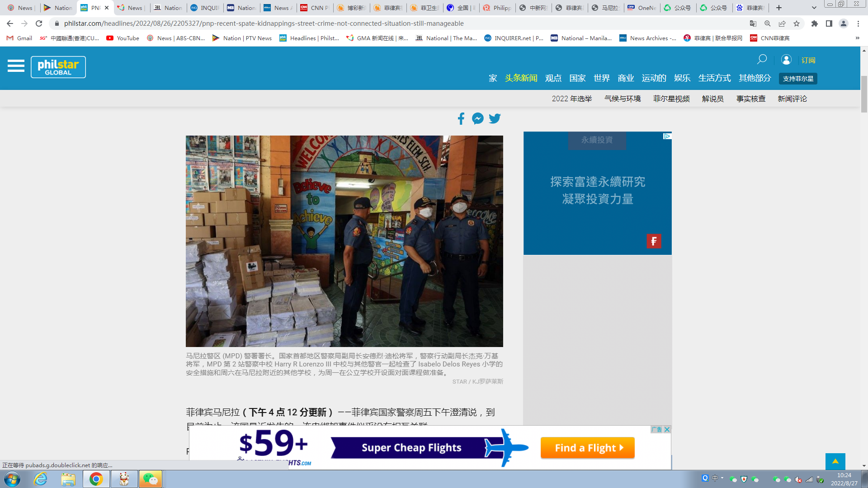Open File Explorer from taskbar

(68, 479)
